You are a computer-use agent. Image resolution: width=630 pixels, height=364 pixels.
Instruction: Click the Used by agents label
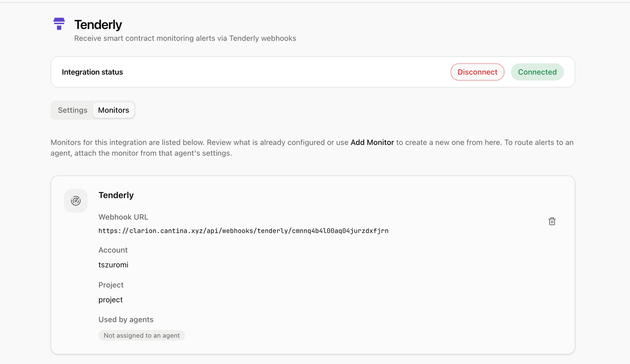tap(126, 319)
